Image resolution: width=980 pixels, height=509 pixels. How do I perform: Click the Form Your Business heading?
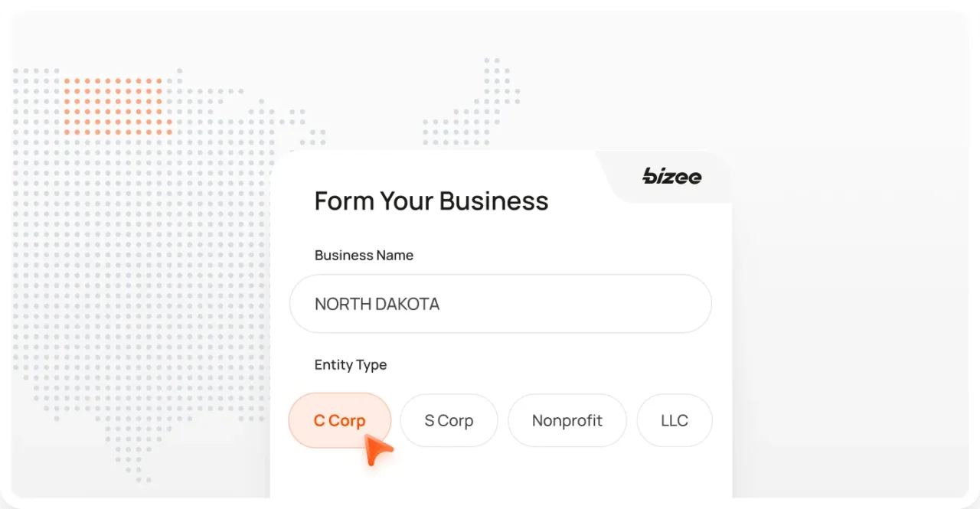[x=431, y=201]
